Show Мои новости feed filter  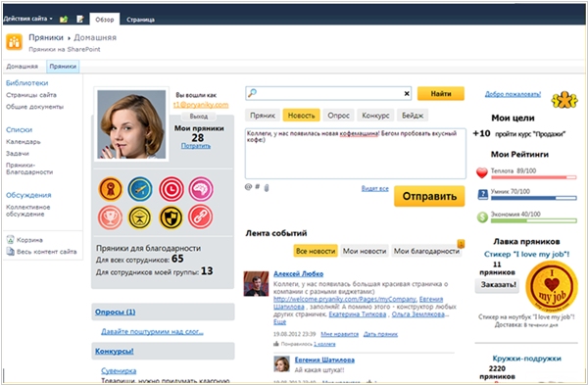coord(365,251)
